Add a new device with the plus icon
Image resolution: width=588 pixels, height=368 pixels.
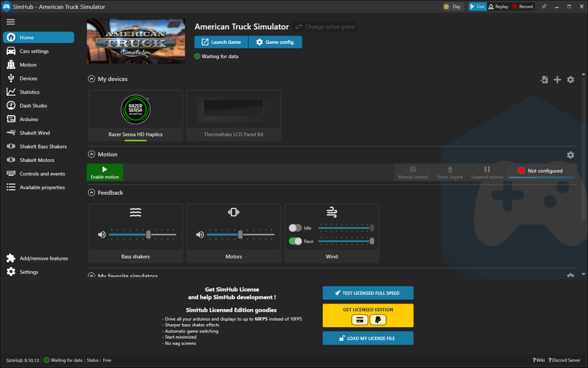pos(557,80)
